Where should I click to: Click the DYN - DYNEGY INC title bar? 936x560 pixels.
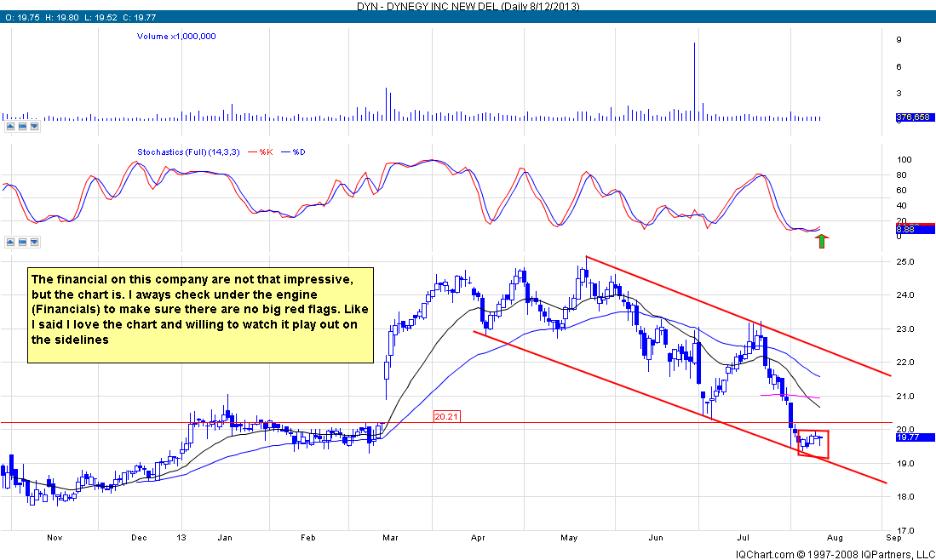tap(467, 5)
